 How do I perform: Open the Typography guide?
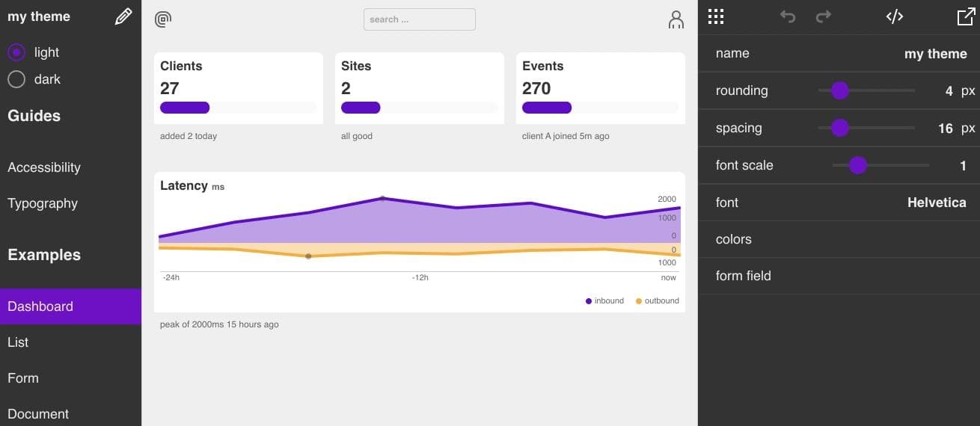[x=43, y=203]
